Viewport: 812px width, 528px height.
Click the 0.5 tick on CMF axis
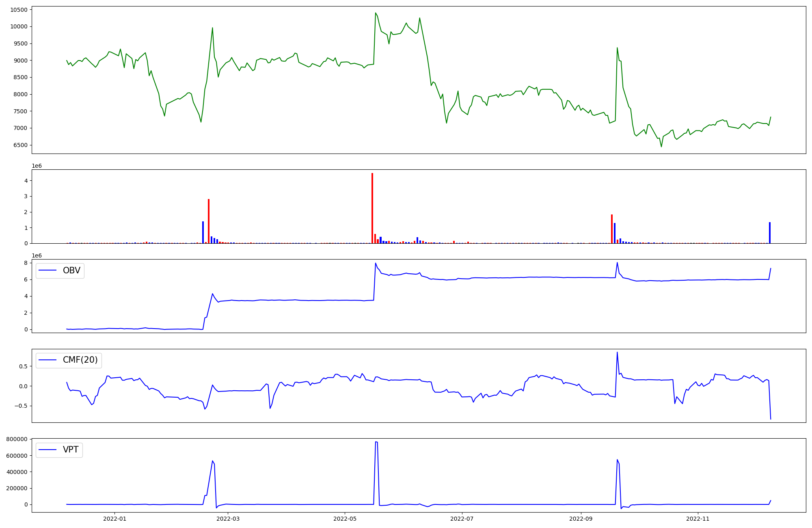pyautogui.click(x=23, y=366)
